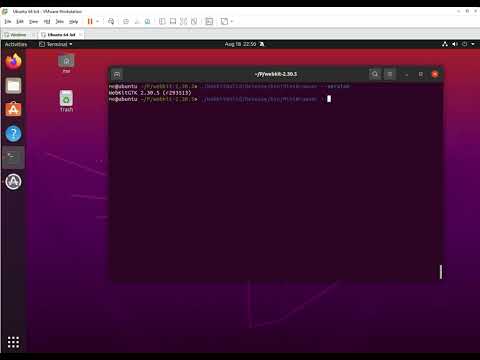Image resolution: width=480 pixels, height=360 pixels.
Task: Click the toolbar icon right after Unity mode
Action: 194,21
